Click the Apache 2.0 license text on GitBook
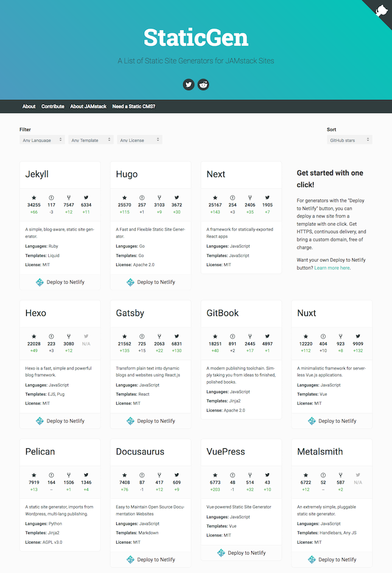 (234, 410)
